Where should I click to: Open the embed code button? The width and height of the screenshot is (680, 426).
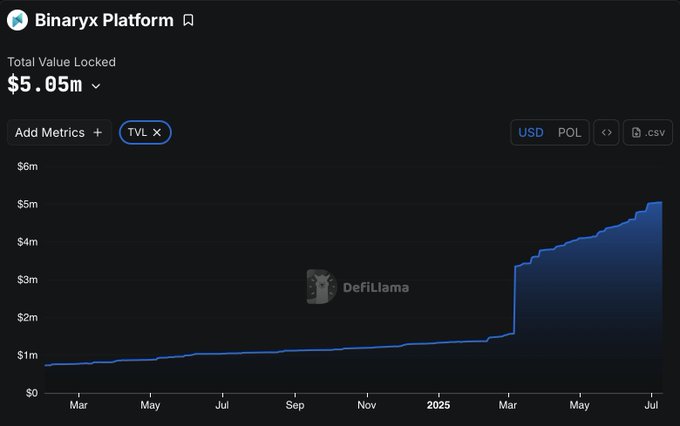(x=606, y=132)
